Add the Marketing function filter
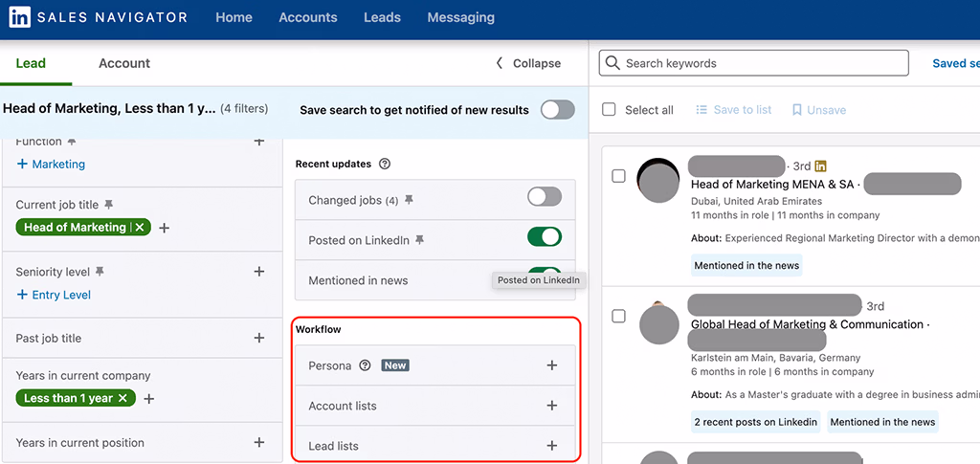Viewport: 980px width, 464px height. click(51, 165)
